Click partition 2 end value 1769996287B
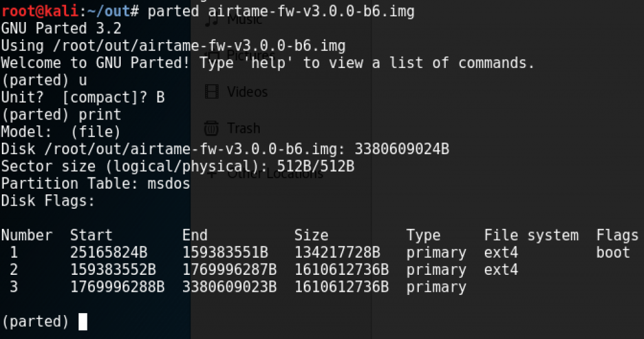 pyautogui.click(x=229, y=270)
